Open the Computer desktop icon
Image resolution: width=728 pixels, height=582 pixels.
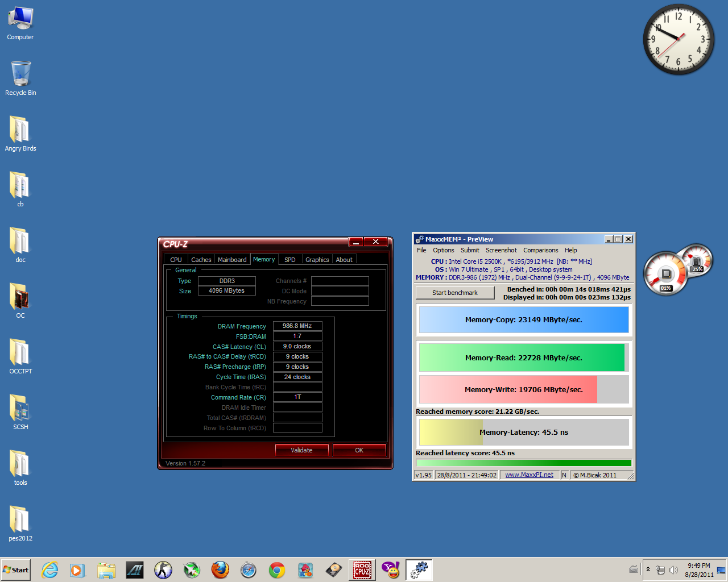(x=20, y=23)
